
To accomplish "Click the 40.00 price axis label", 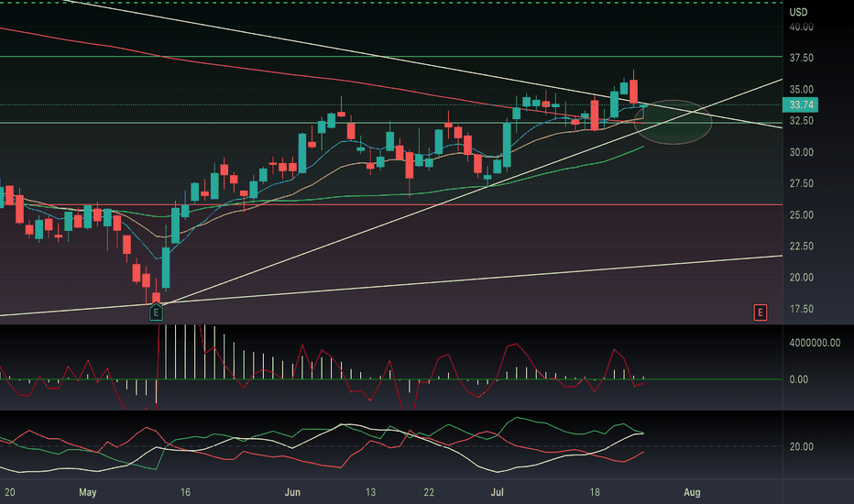I will 801,27.
